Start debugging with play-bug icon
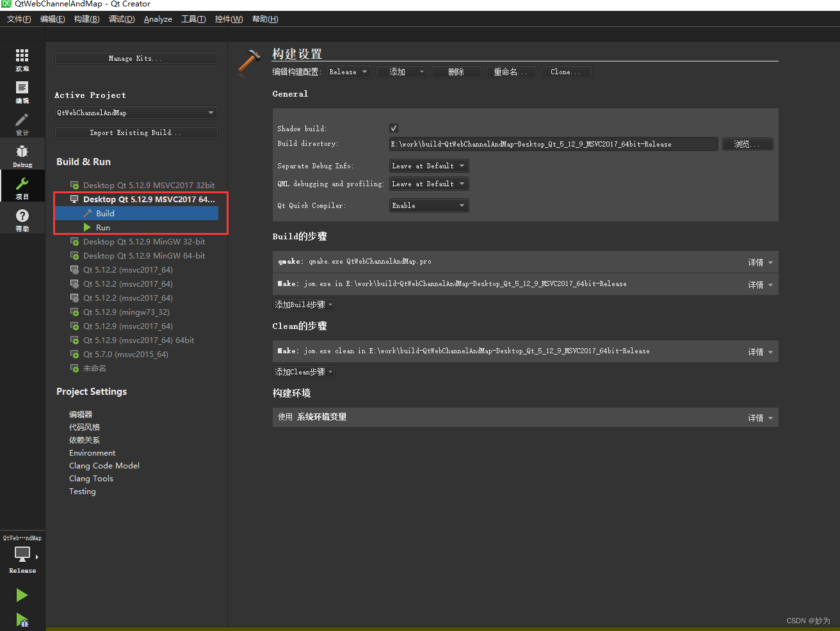840x631 pixels. tap(22, 619)
